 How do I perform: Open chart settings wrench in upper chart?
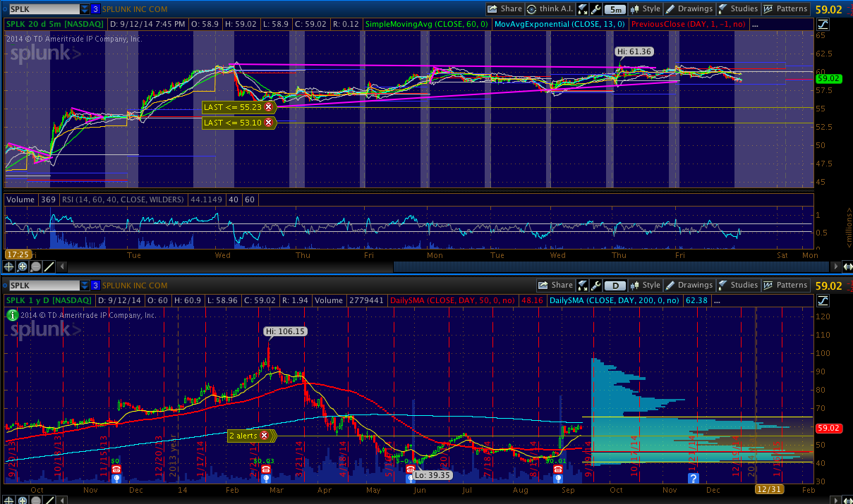coord(595,9)
